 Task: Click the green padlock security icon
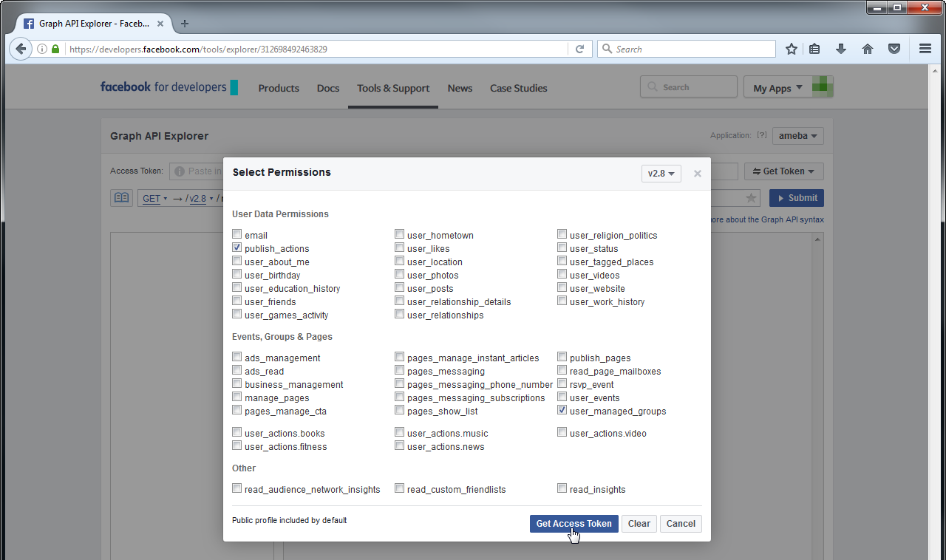pos(55,49)
